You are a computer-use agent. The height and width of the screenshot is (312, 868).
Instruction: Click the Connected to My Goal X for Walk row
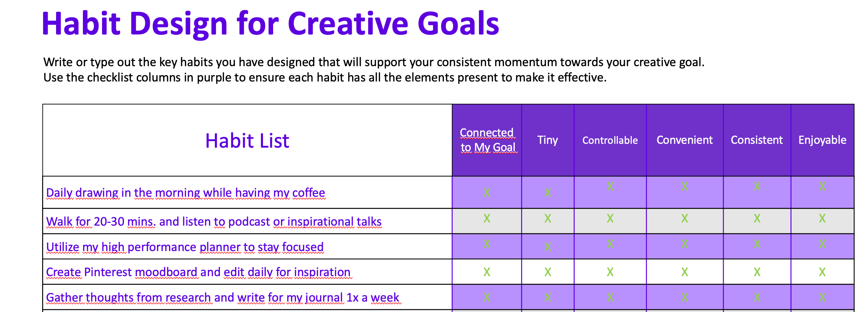pyautogui.click(x=487, y=218)
